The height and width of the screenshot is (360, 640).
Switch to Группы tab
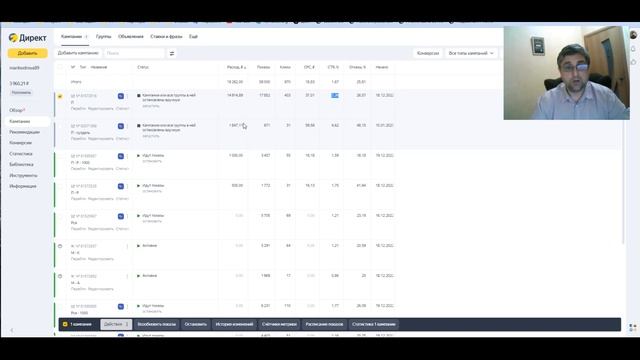[103, 37]
